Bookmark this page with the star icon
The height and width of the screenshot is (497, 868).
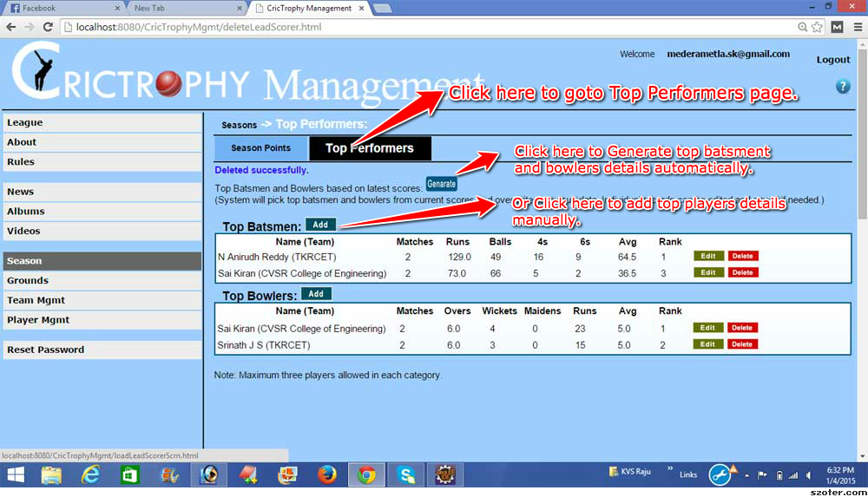point(817,27)
